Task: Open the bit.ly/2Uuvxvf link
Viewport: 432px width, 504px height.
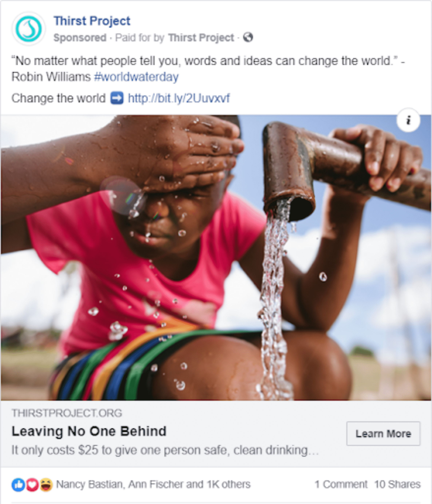Action: click(179, 98)
